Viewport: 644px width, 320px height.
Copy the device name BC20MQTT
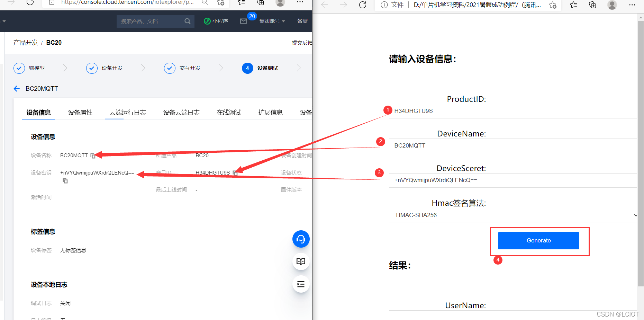93,155
